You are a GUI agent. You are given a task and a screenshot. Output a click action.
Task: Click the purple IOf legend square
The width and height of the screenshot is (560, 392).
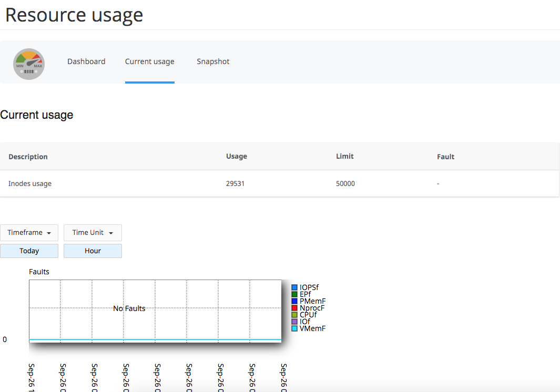[x=293, y=322]
